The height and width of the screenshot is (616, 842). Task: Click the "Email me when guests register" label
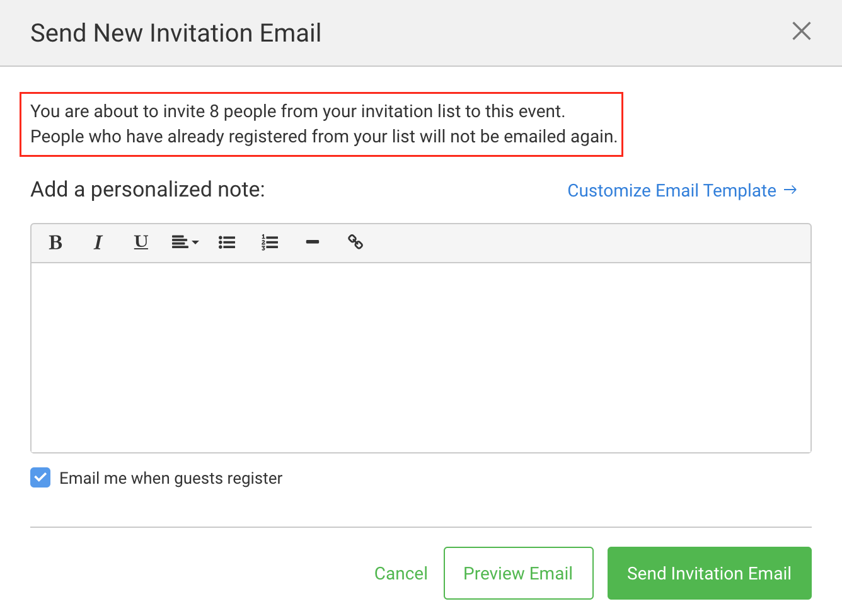(x=171, y=479)
